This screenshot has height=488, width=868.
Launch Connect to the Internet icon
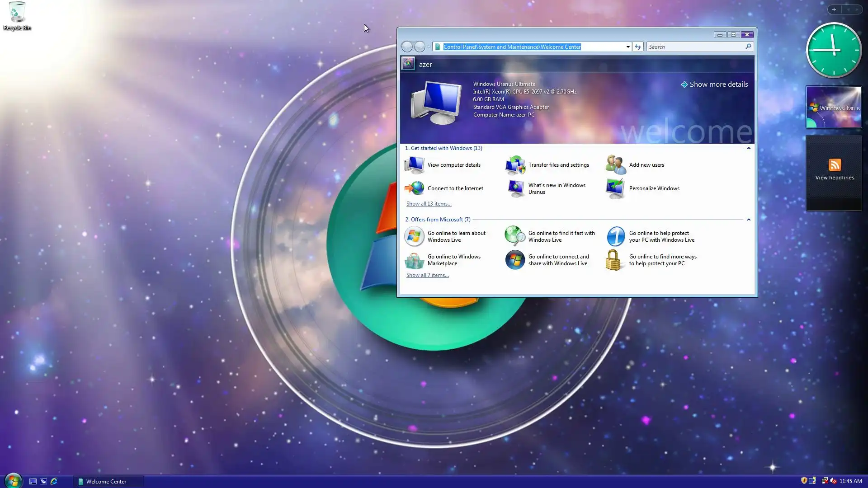(x=414, y=188)
